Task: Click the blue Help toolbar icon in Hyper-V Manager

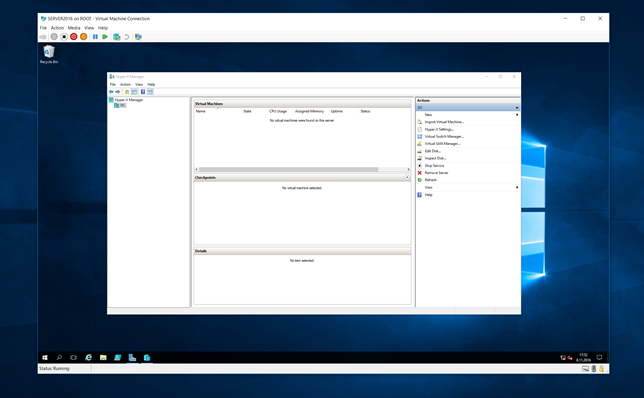Action: pyautogui.click(x=143, y=92)
